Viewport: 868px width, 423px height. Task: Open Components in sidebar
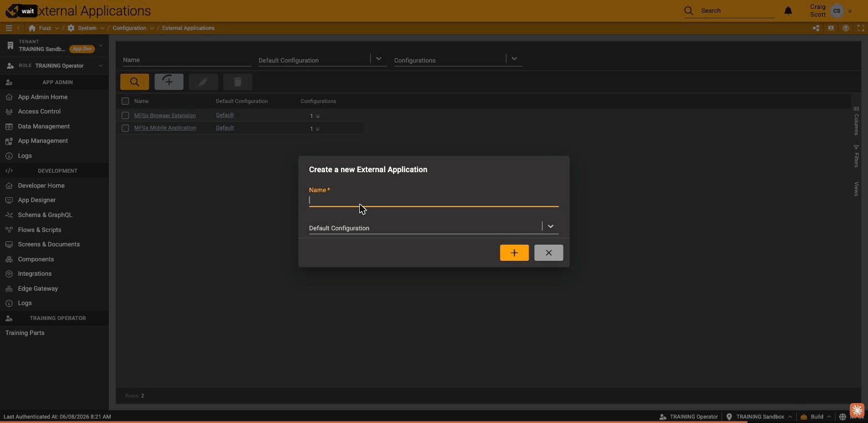[x=35, y=259]
